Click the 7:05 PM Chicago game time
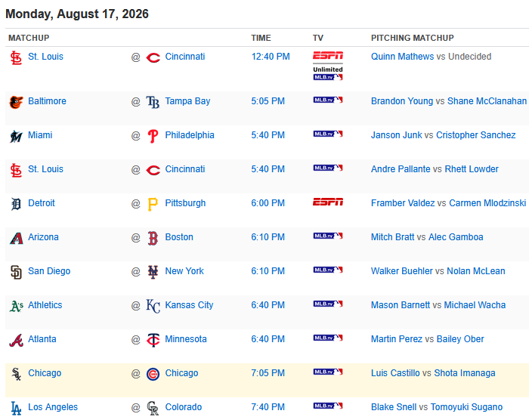 [268, 372]
